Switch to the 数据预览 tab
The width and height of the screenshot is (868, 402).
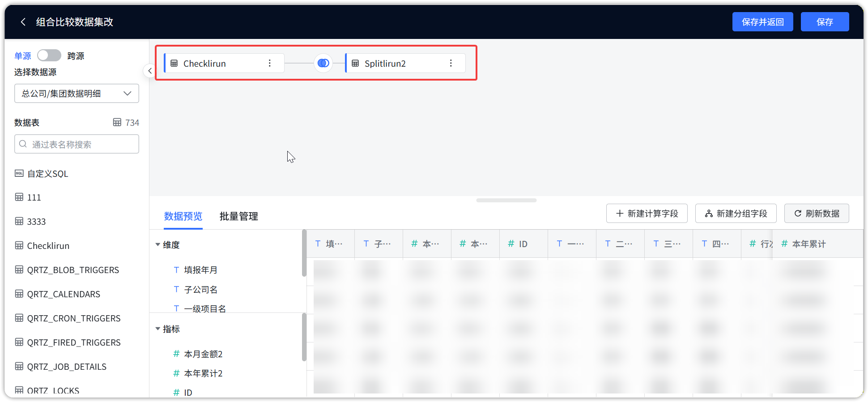(x=183, y=216)
